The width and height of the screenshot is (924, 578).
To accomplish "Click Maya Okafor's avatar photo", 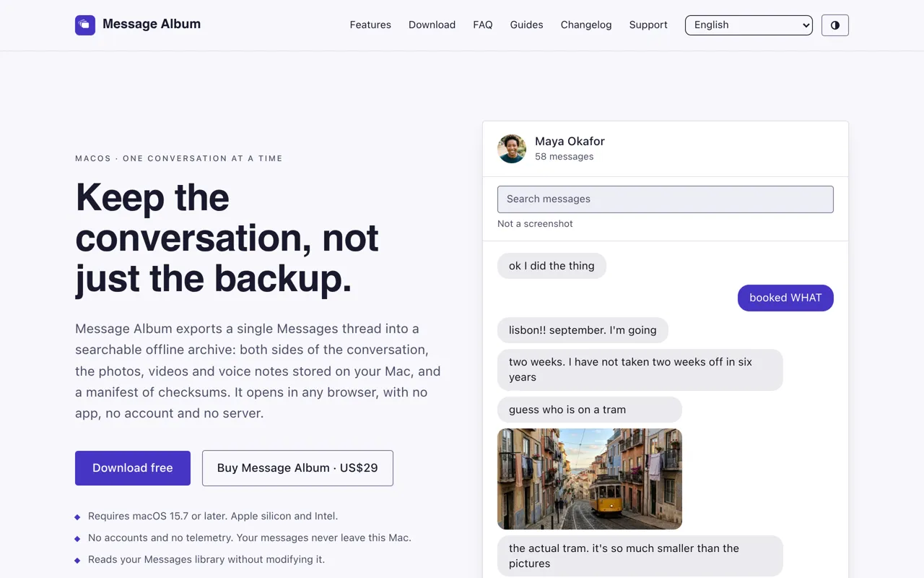I will [512, 149].
